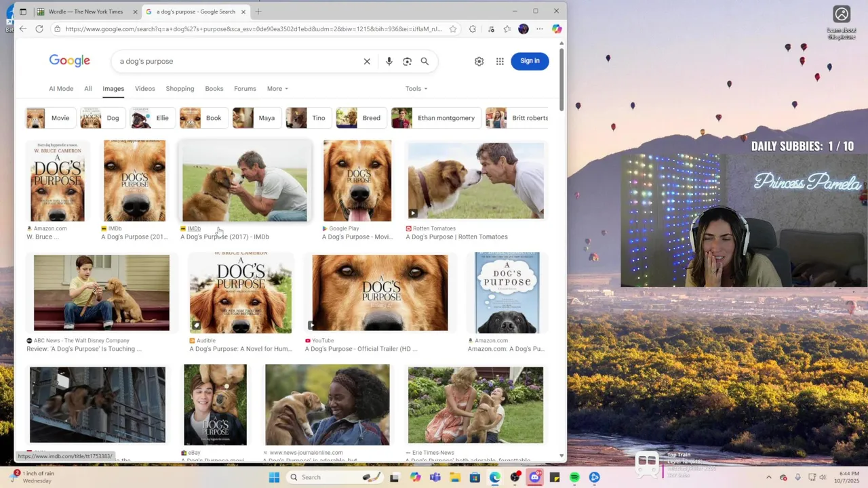
Task: Open the Rotten Tomatoes image result
Action: pyautogui.click(x=475, y=181)
